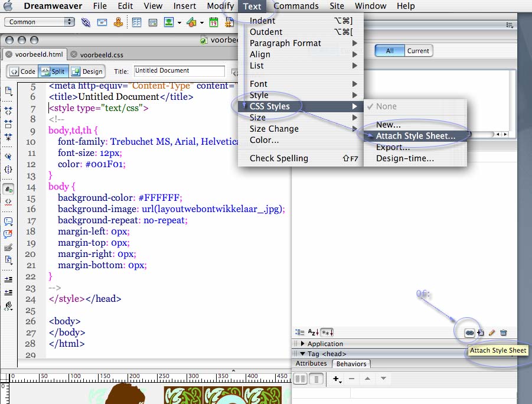The width and height of the screenshot is (532, 404).
Task: Select the All mode in CSS panel
Action: tap(390, 51)
